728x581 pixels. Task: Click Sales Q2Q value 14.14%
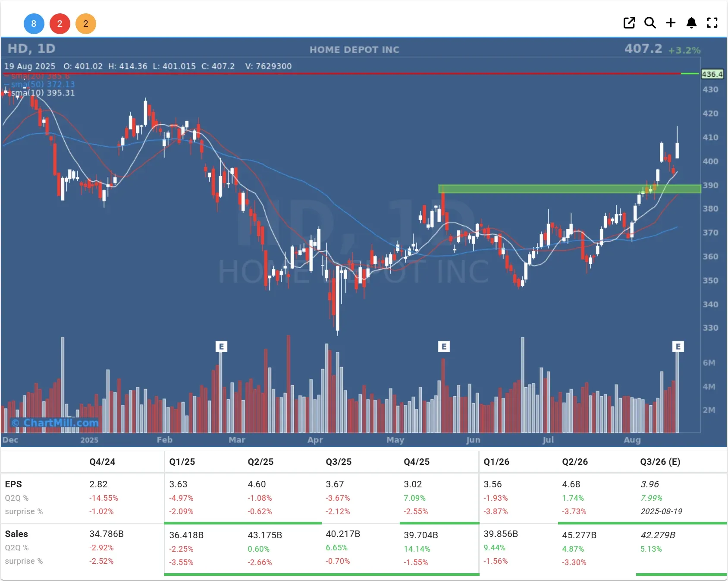pyautogui.click(x=417, y=549)
